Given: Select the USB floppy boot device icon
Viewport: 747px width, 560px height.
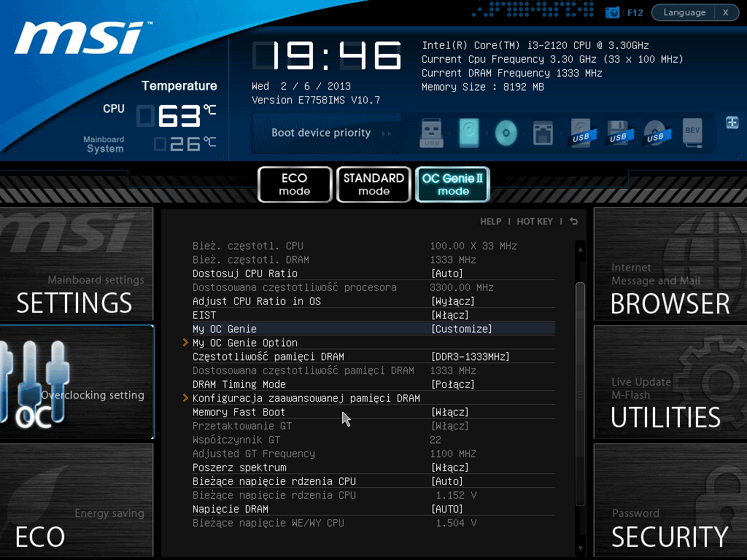Looking at the screenshot, I should (618, 133).
